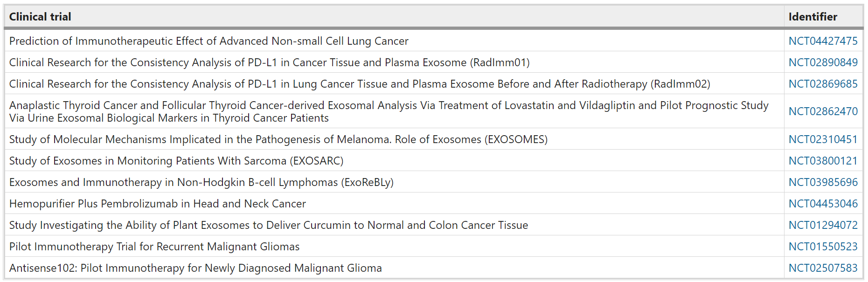Image resolution: width=868 pixels, height=282 pixels.
Task: Open the NCT03985696 ExoReBLy identifier
Action: coord(823,182)
